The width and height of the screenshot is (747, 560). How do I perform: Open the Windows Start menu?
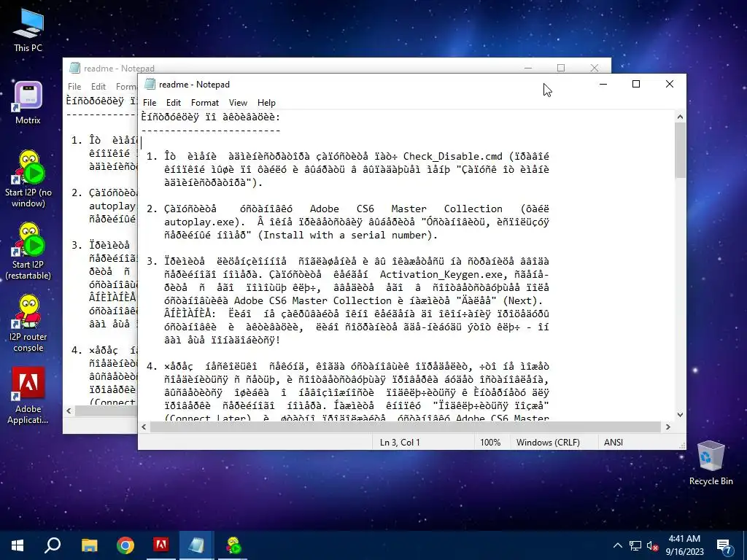(18, 545)
